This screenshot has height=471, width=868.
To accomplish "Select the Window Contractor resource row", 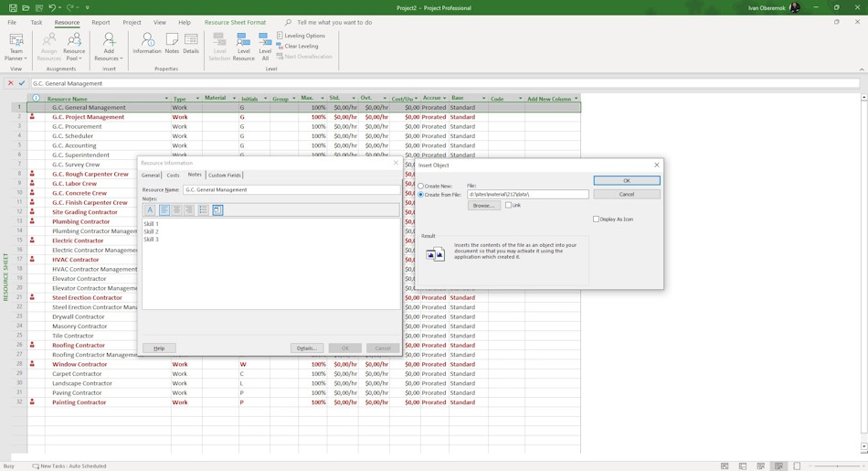I will (79, 365).
